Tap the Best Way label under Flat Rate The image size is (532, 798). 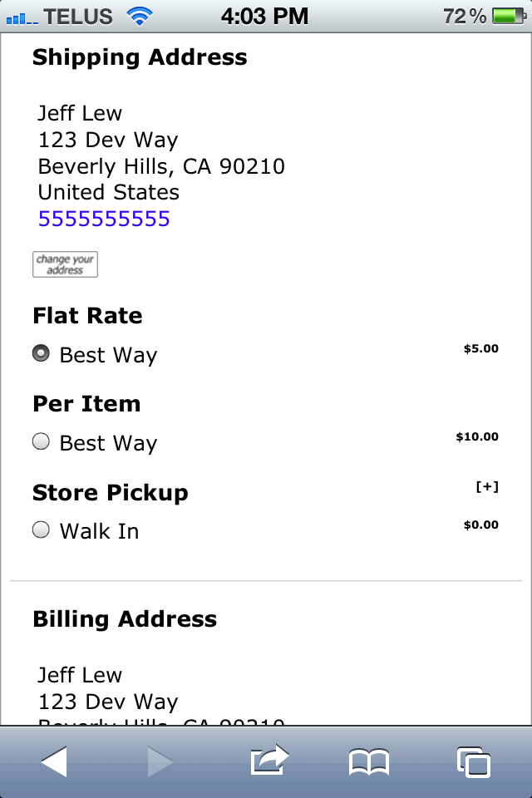[108, 355]
